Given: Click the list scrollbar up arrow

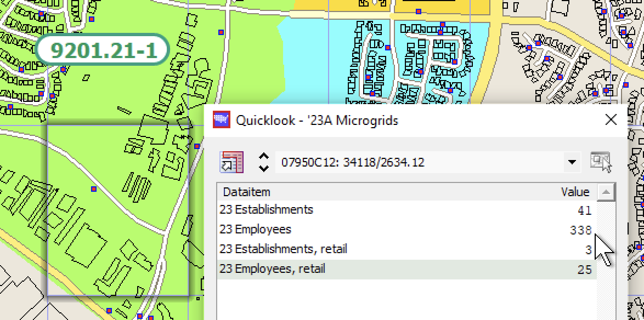Looking at the screenshot, I should click(x=606, y=192).
